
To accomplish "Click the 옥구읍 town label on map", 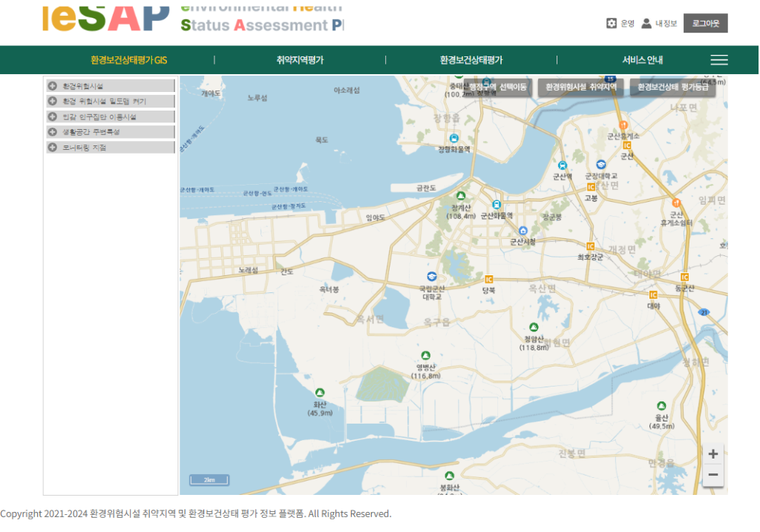I will tap(436, 323).
